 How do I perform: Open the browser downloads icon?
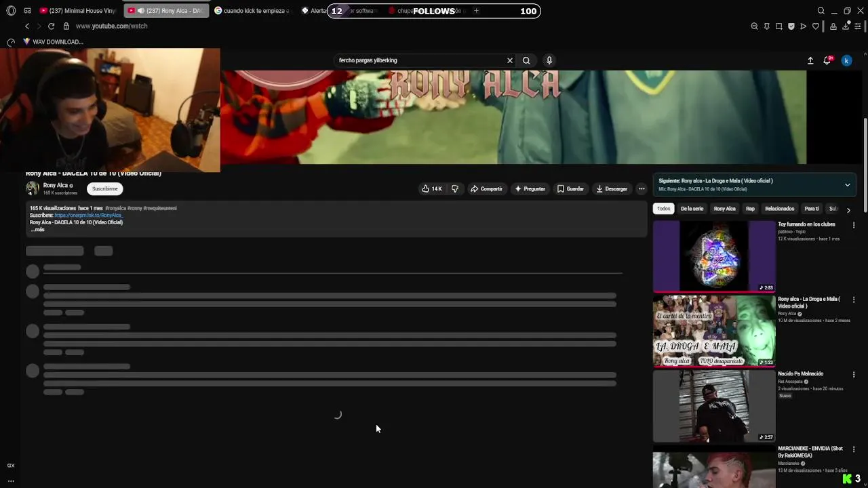point(846,26)
